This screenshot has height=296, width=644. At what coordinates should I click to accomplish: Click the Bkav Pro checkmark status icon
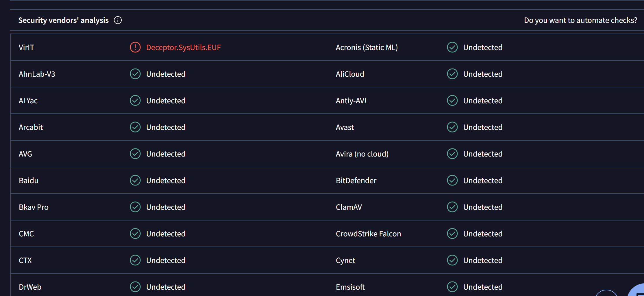point(135,207)
